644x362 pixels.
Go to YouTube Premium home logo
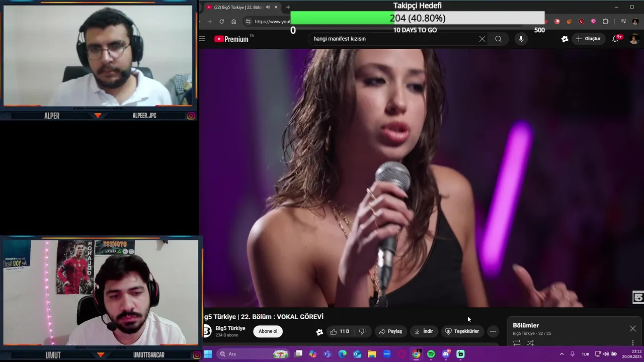click(x=231, y=39)
